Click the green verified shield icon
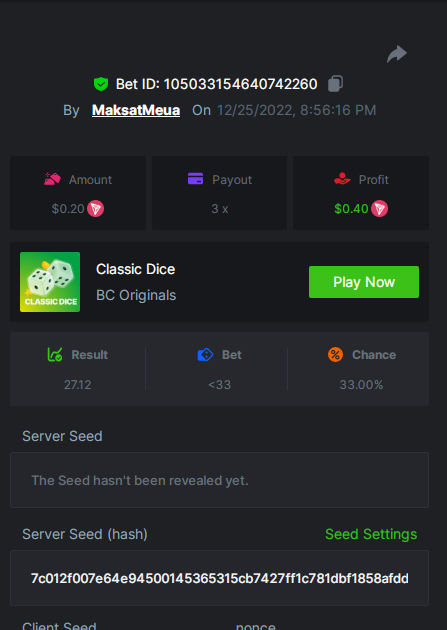Viewport: 447px width, 630px height. click(101, 84)
